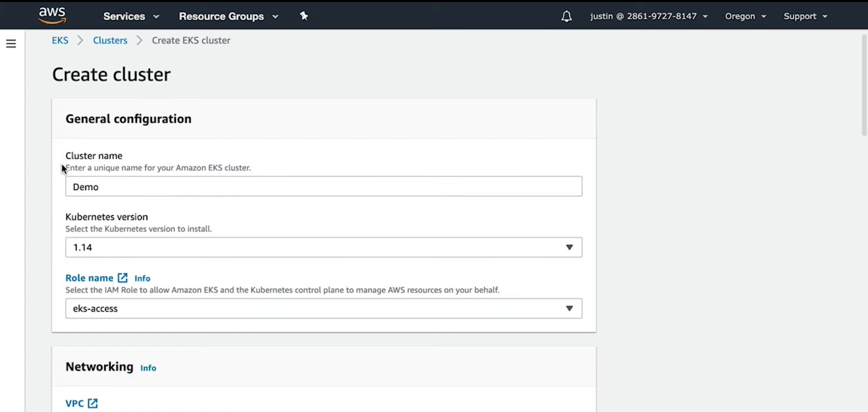The width and height of the screenshot is (868, 412).
Task: Click the page's vertical scrollbar
Action: [x=864, y=85]
